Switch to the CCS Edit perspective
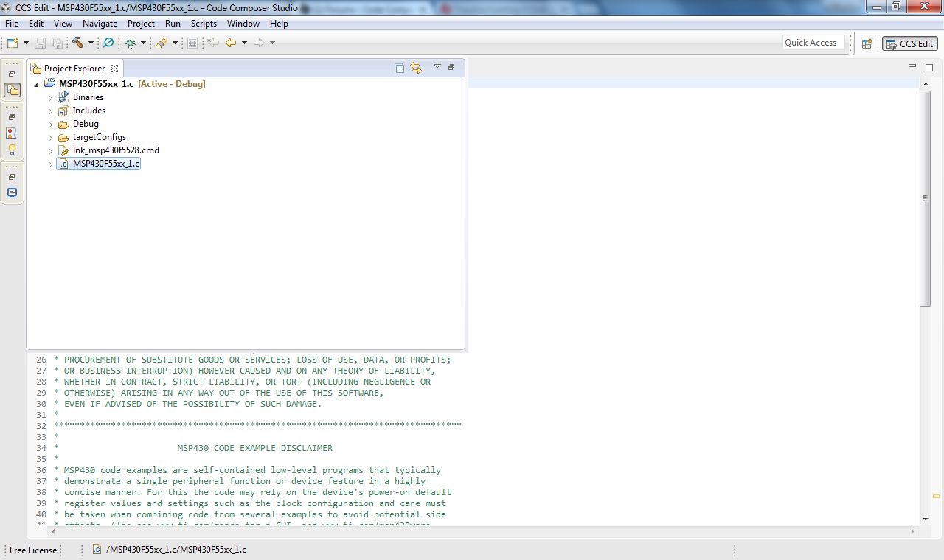Screen dimensions: 944x560 click(x=910, y=43)
